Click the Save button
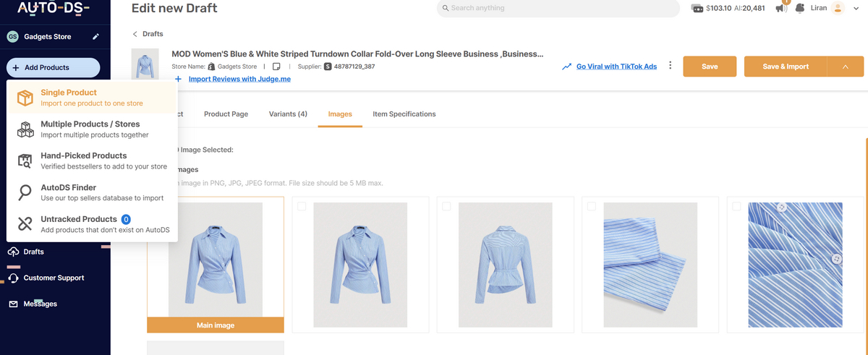Image resolution: width=868 pixels, height=355 pixels. [710, 67]
